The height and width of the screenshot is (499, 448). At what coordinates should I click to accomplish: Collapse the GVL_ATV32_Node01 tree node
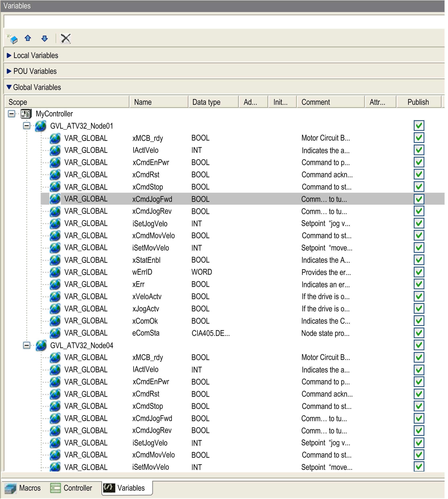click(27, 126)
